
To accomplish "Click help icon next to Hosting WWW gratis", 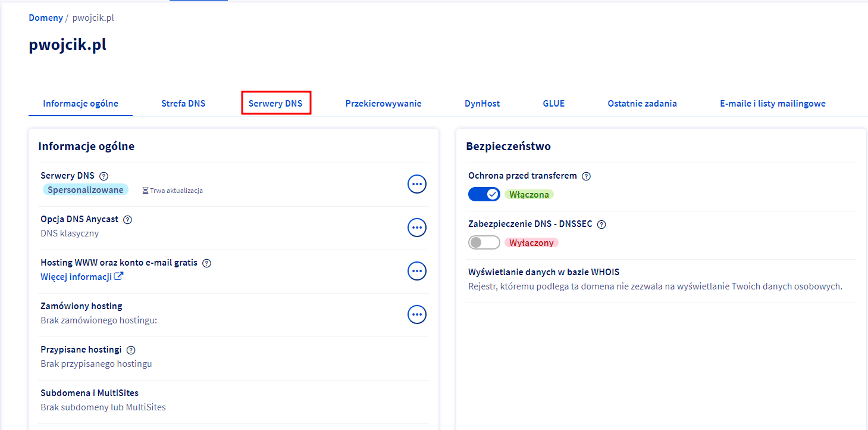I will click(207, 263).
